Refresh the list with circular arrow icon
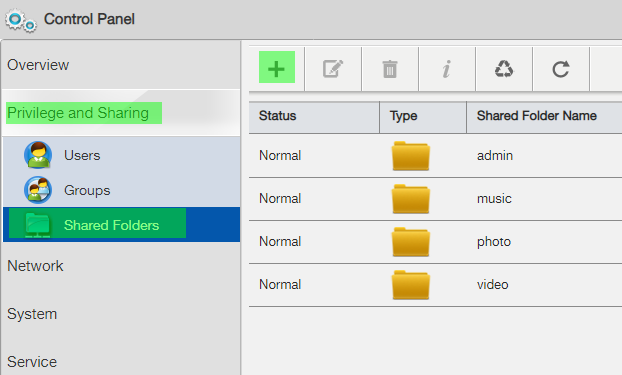This screenshot has height=375, width=622. (561, 69)
